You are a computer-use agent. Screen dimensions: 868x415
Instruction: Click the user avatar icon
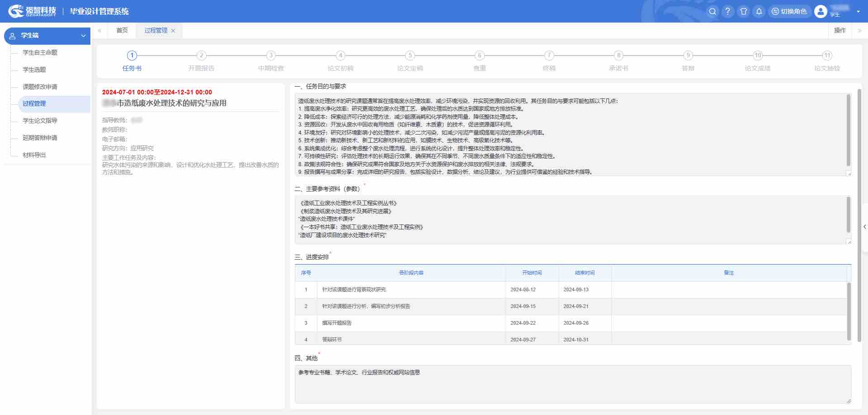[821, 11]
